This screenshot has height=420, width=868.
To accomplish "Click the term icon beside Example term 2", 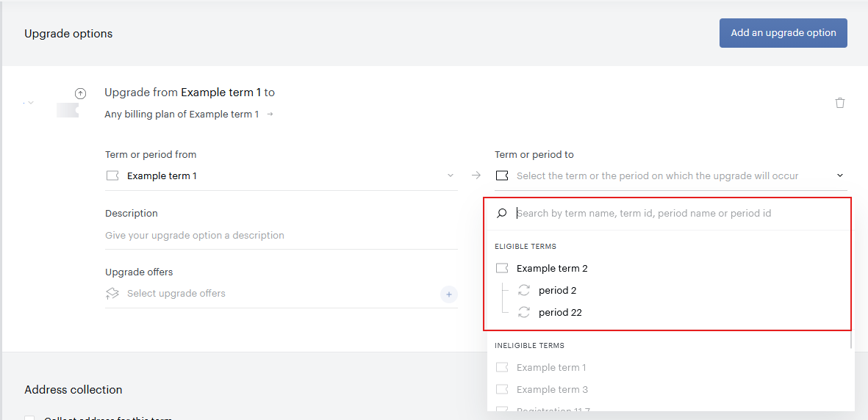I will coord(502,269).
